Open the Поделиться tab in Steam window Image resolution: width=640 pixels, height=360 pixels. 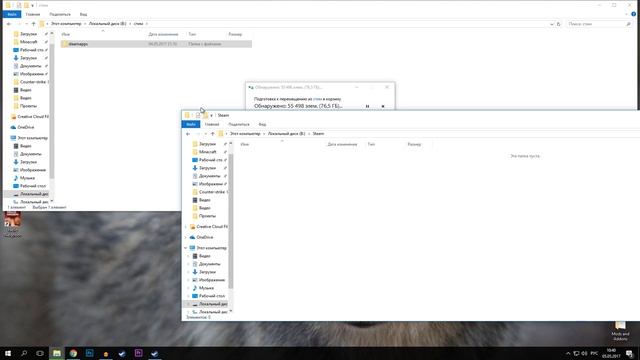[239, 124]
